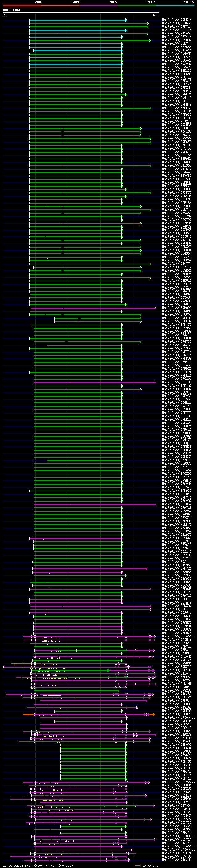This screenshot has height=868, width=197.
Task: Select the query name AU088953
Action: click(11, 10)
